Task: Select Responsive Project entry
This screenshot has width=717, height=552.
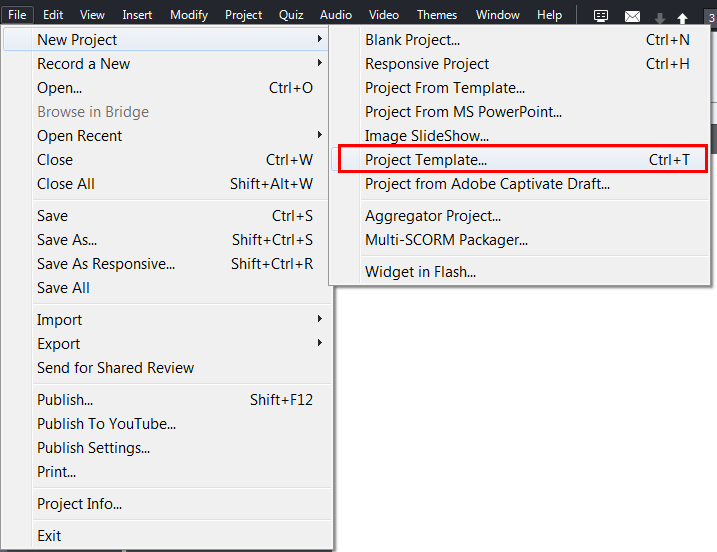Action: 427,64
